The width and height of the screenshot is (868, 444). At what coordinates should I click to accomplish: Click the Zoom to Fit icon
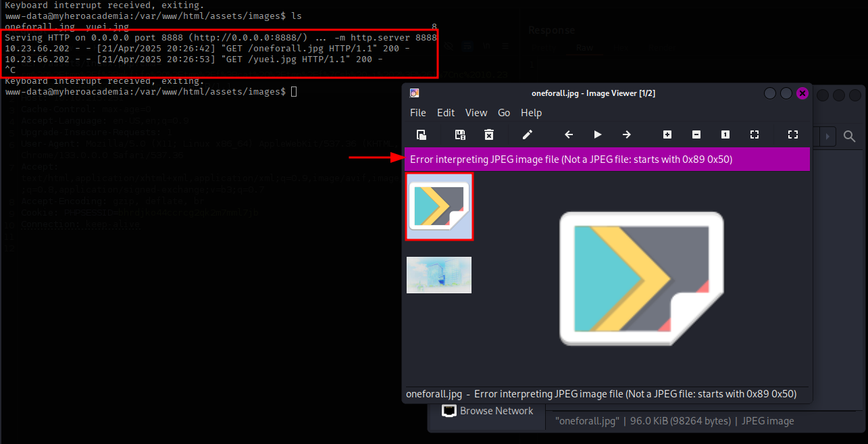coord(755,134)
